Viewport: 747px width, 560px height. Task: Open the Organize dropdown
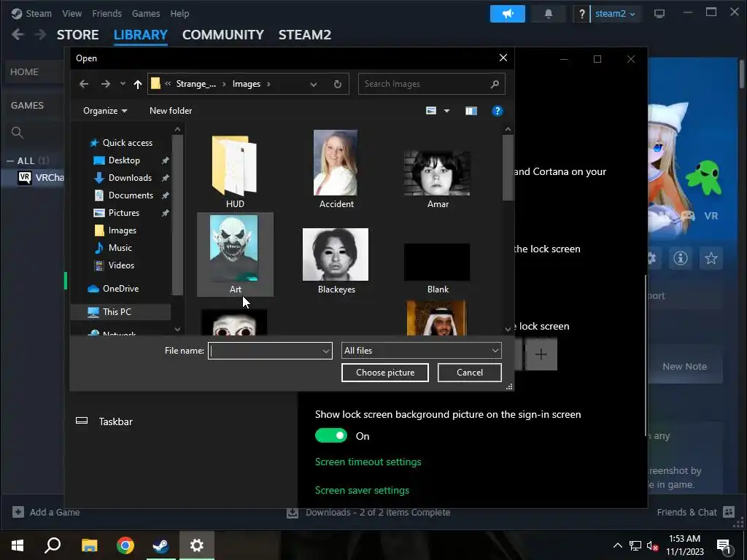[x=105, y=111]
